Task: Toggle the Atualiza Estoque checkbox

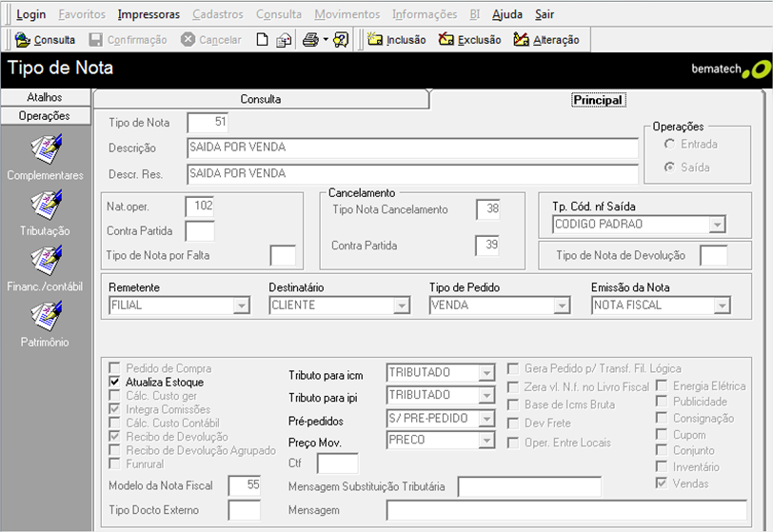Action: click(x=114, y=382)
